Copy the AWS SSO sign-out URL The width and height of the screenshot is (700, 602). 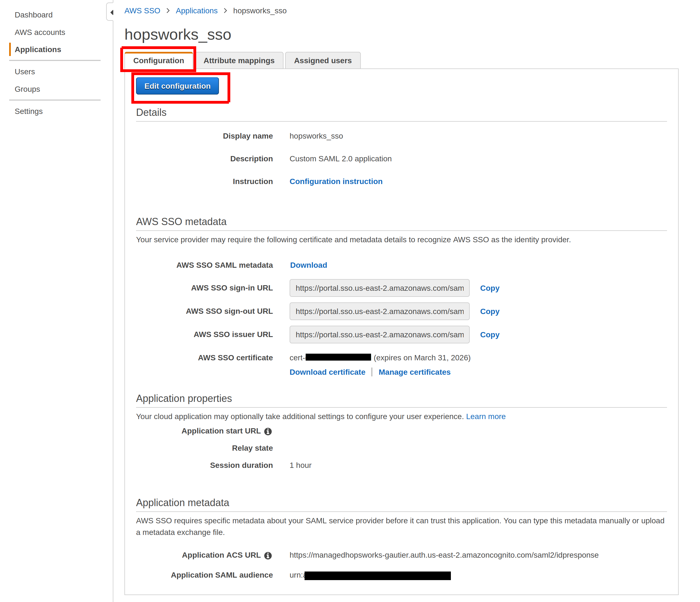[490, 312]
